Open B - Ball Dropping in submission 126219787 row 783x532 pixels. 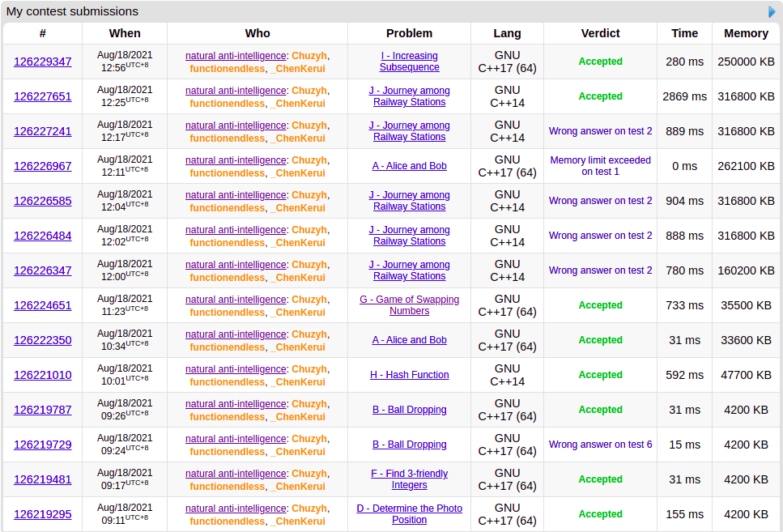(409, 410)
